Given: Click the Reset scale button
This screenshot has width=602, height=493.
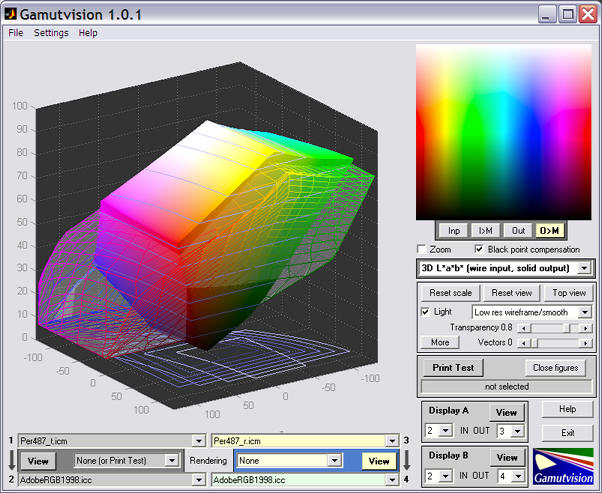Looking at the screenshot, I should tap(450, 293).
